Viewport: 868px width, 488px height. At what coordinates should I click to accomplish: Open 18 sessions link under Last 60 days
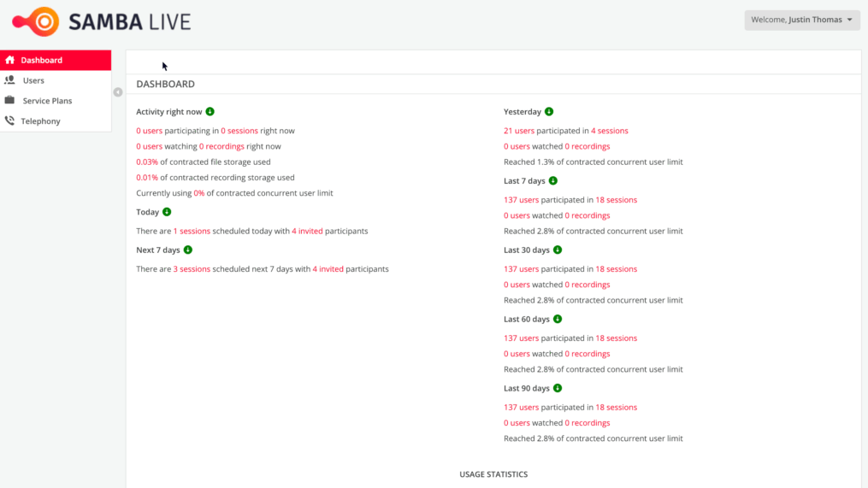pos(616,338)
